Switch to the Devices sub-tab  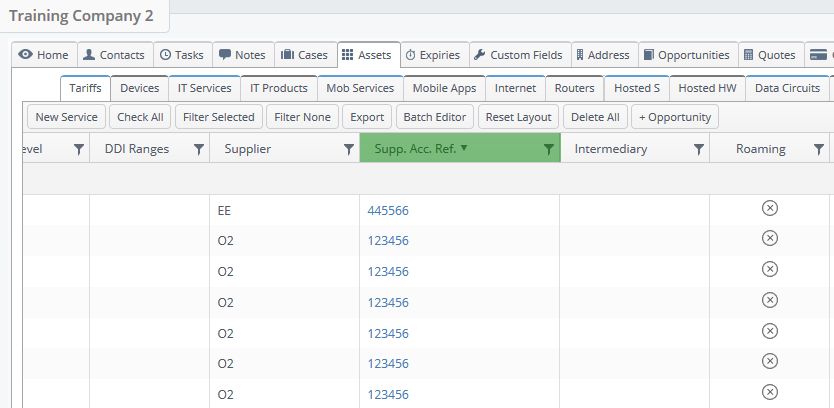pyautogui.click(x=139, y=88)
